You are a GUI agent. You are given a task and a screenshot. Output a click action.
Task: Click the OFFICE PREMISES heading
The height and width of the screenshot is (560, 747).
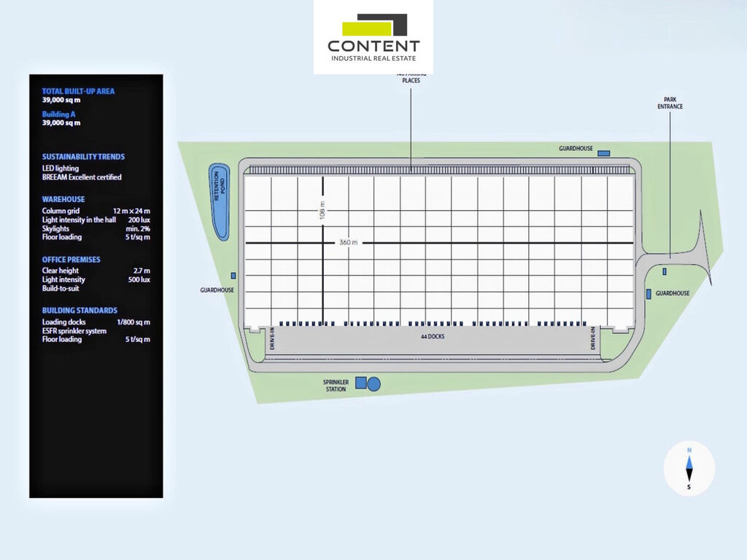pos(71,260)
